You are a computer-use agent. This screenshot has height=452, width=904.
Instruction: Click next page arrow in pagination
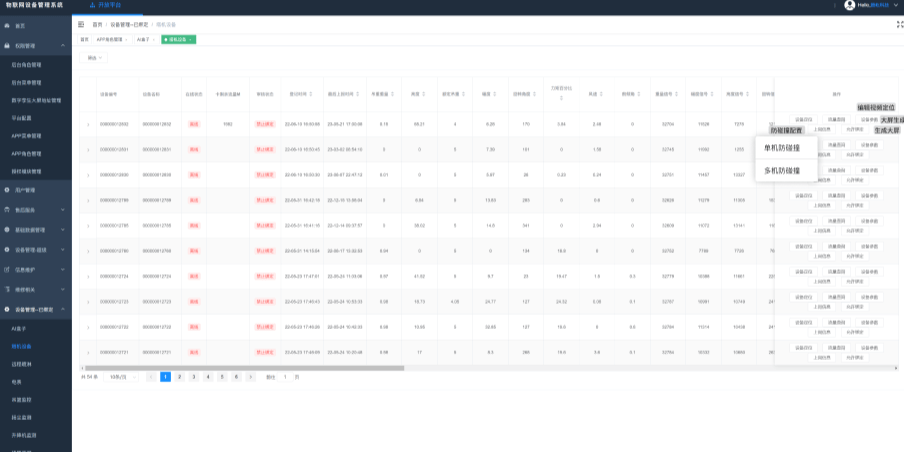point(250,377)
